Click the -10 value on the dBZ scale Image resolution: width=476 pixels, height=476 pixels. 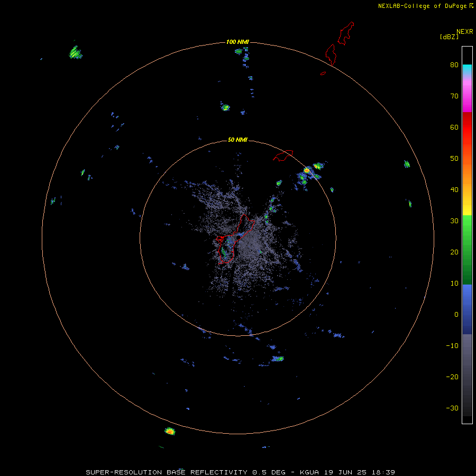[452, 346]
